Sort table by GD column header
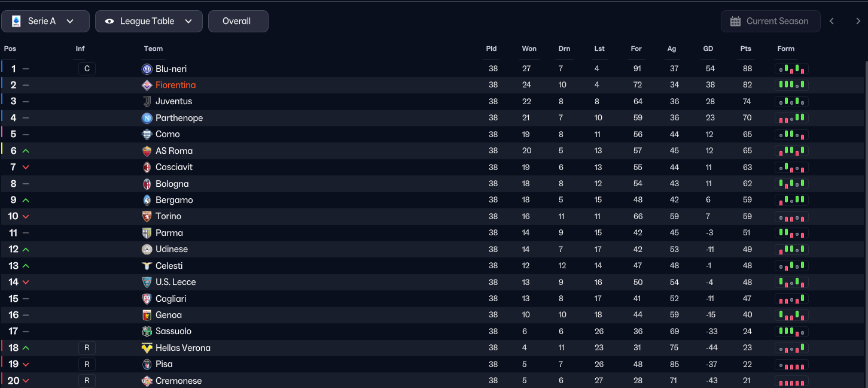The width and height of the screenshot is (868, 388). 708,48
